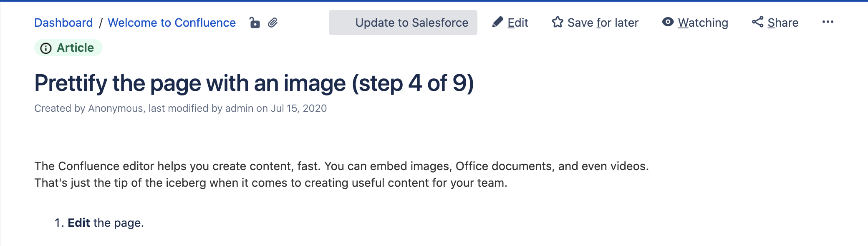Click the info icon in Article badge
The image size is (868, 246).
tap(46, 48)
